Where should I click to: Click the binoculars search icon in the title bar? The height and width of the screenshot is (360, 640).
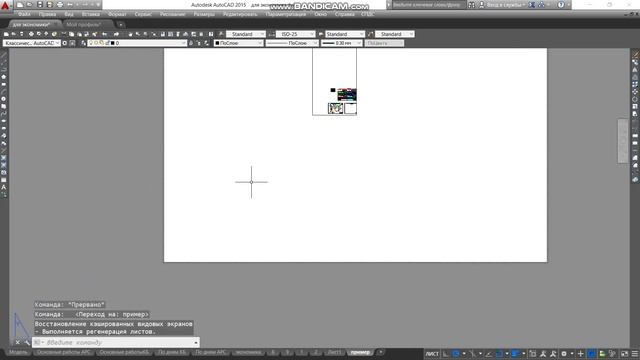pyautogui.click(x=471, y=5)
